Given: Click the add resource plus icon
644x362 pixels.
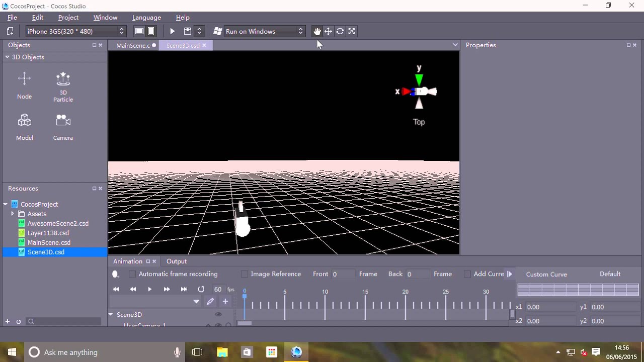Looking at the screenshot, I should click(8, 321).
